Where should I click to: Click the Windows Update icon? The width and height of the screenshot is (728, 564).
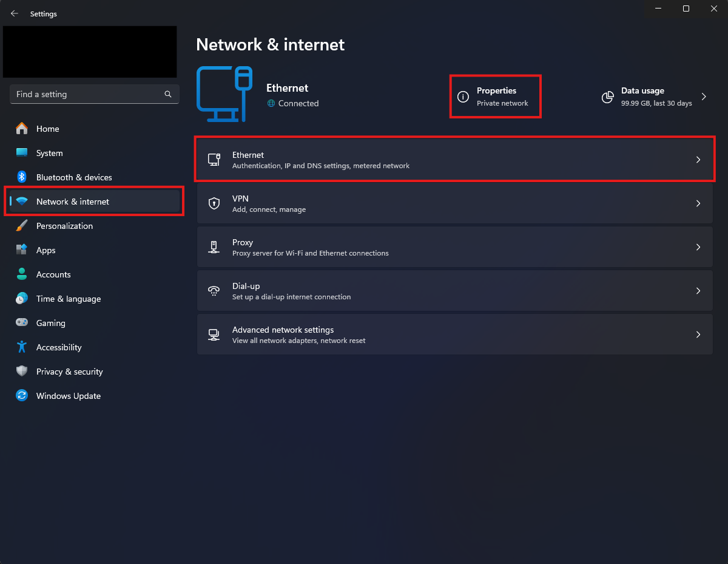click(x=22, y=396)
